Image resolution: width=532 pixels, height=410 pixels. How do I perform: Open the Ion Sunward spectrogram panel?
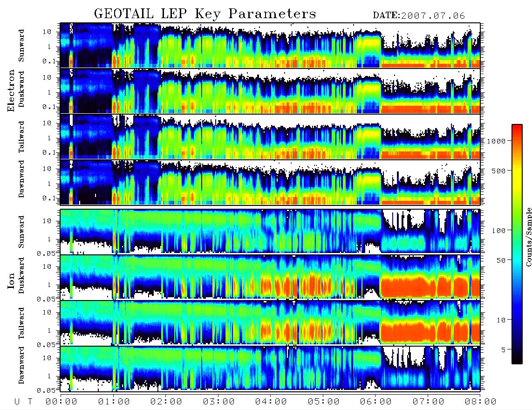point(270,231)
